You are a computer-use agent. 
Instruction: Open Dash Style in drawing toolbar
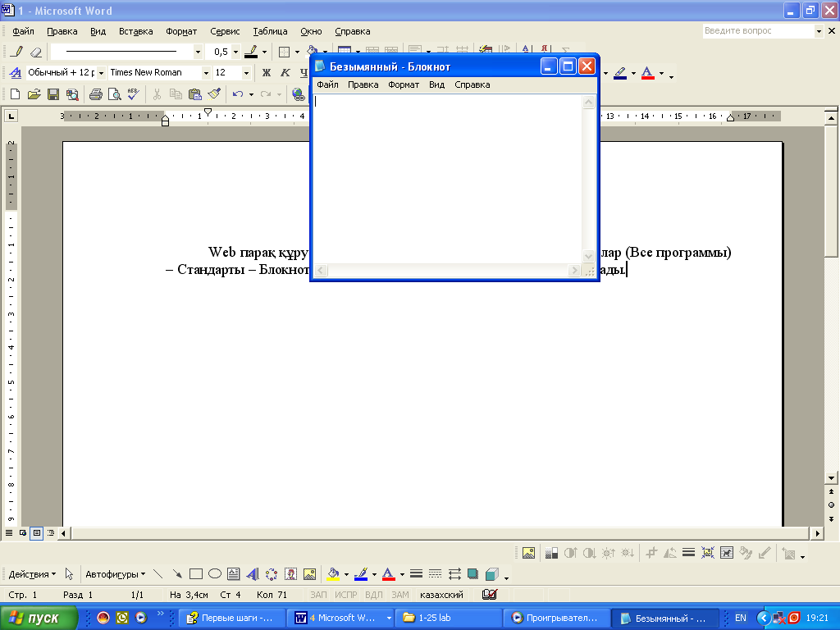pyautogui.click(x=435, y=573)
